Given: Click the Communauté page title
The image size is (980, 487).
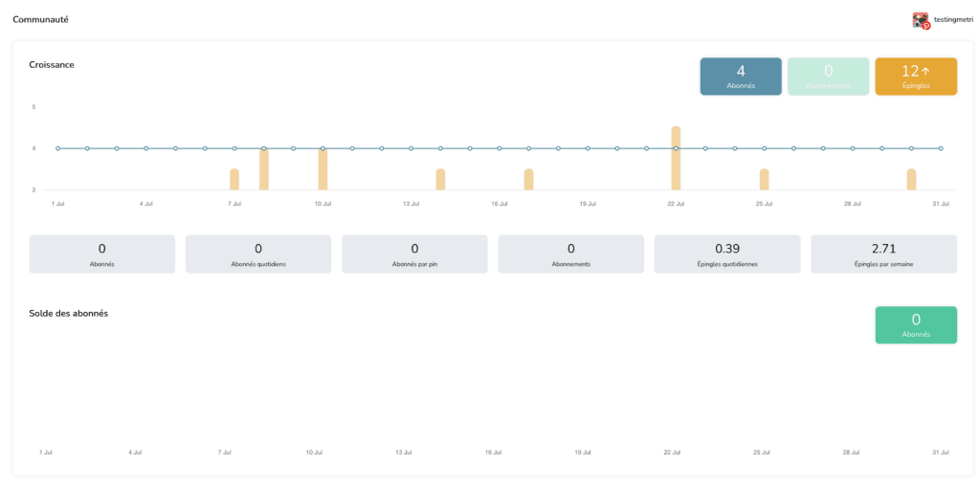Looking at the screenshot, I should point(40,20).
